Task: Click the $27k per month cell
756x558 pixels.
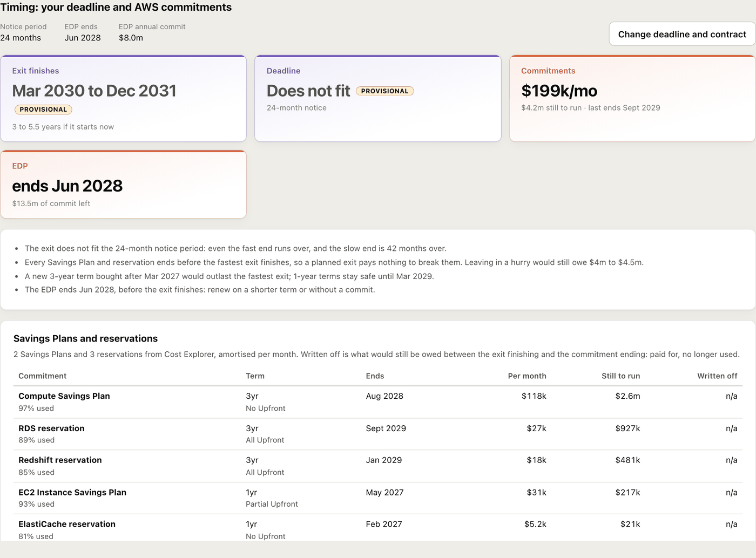Action: click(x=537, y=428)
